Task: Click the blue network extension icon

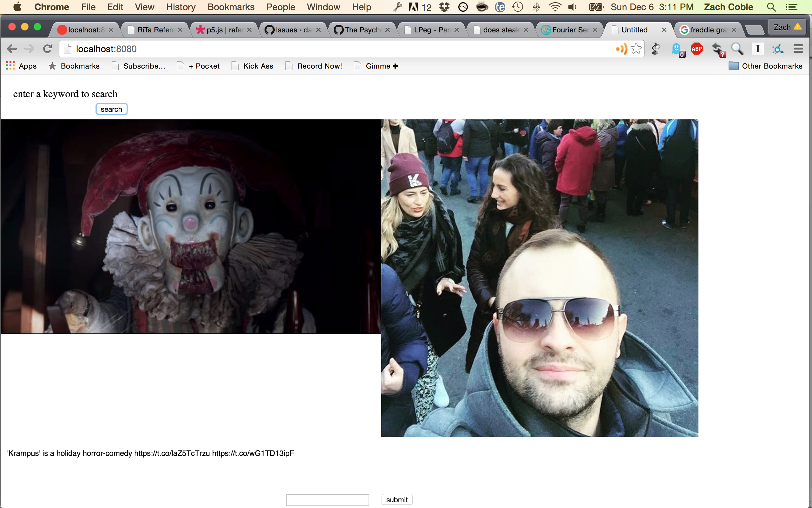Action: [778, 49]
